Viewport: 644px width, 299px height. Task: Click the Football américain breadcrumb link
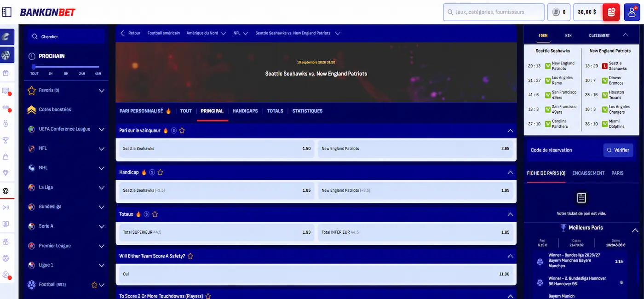(163, 33)
